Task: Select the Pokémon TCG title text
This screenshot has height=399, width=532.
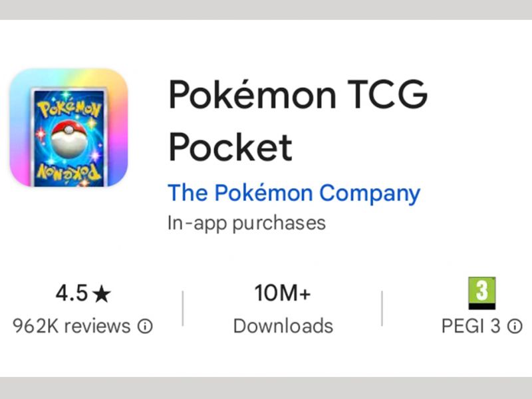Action: click(298, 94)
